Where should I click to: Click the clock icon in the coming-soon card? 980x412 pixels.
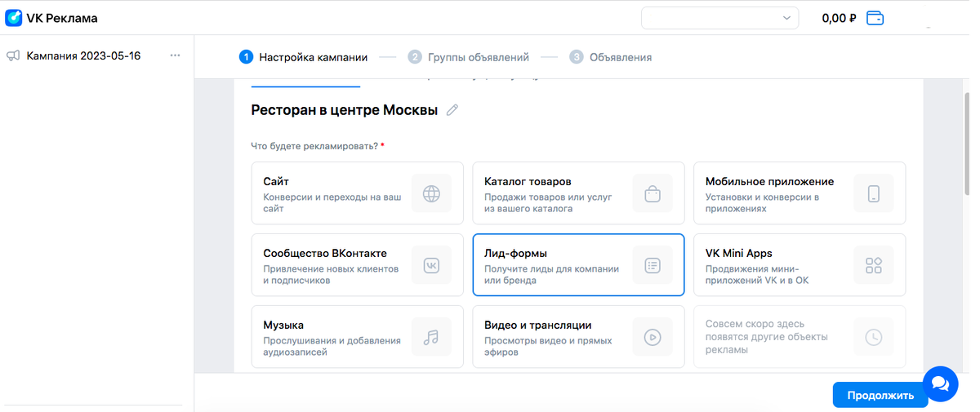(874, 337)
